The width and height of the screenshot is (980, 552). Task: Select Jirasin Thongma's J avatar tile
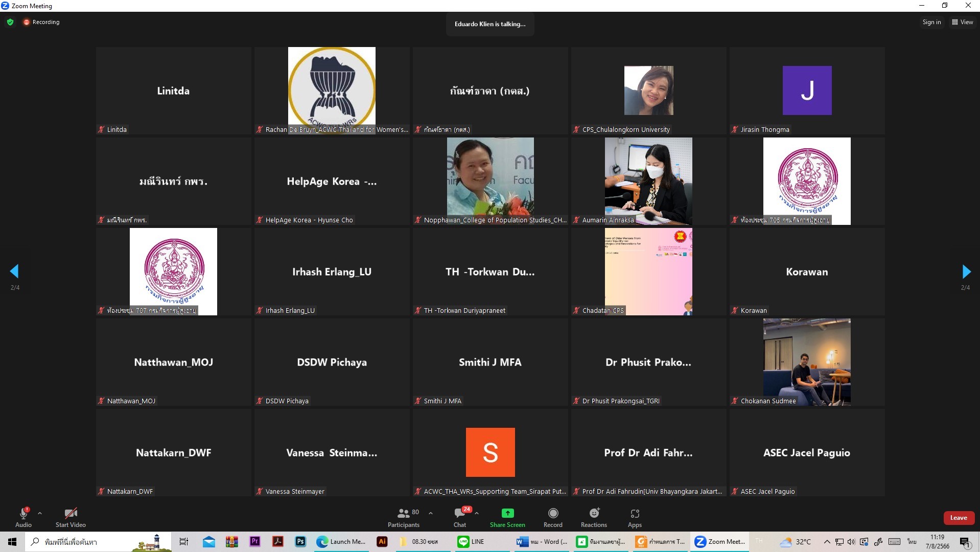tap(807, 90)
